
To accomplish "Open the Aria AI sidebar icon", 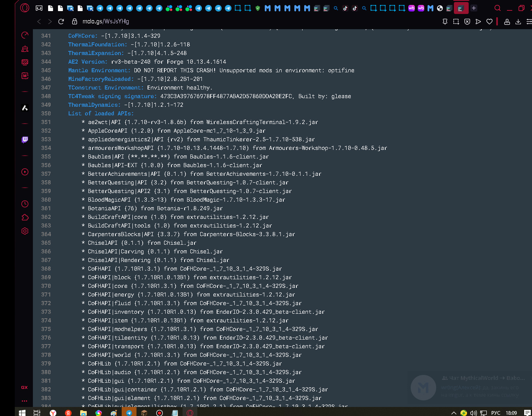I will (25, 108).
